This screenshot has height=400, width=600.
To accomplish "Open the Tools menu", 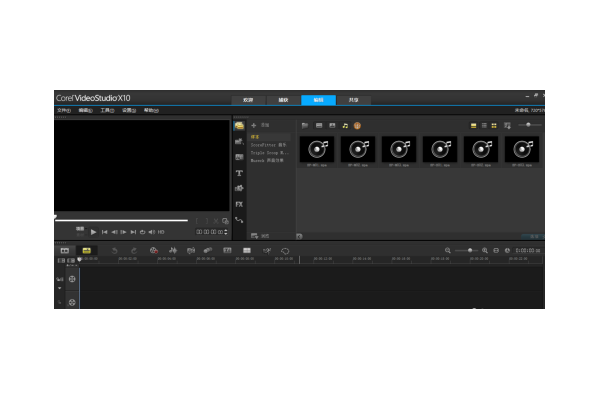I will pos(107,110).
